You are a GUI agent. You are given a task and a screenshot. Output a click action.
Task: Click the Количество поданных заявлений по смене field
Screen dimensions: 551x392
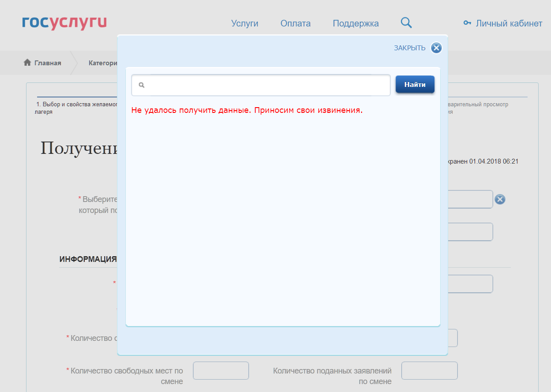pyautogui.click(x=429, y=371)
